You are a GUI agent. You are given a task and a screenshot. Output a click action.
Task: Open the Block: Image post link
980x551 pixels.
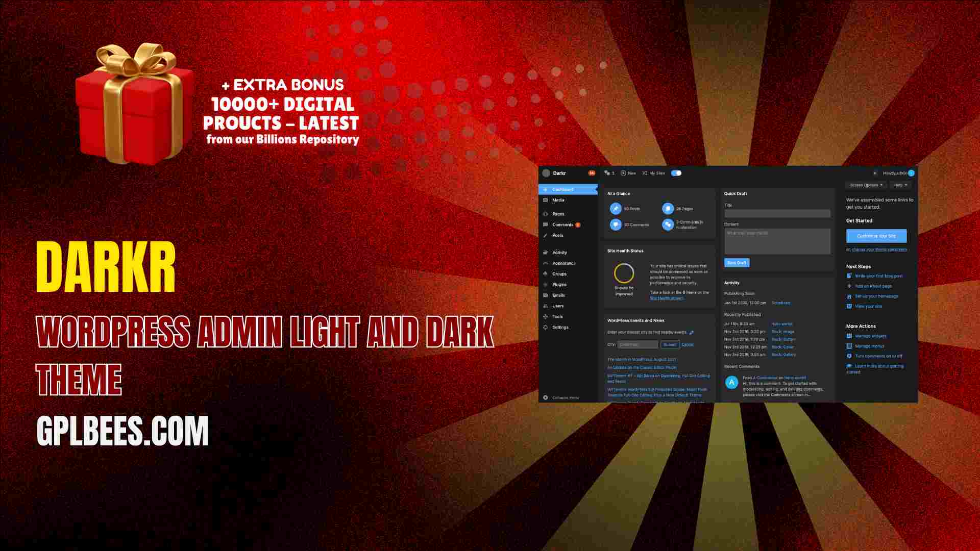pos(782,332)
